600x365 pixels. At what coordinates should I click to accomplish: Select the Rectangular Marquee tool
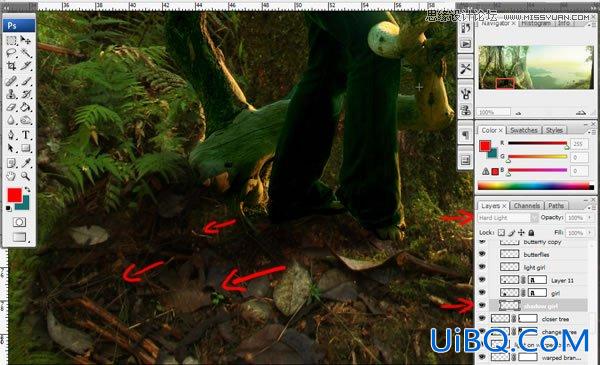pyautogui.click(x=11, y=40)
